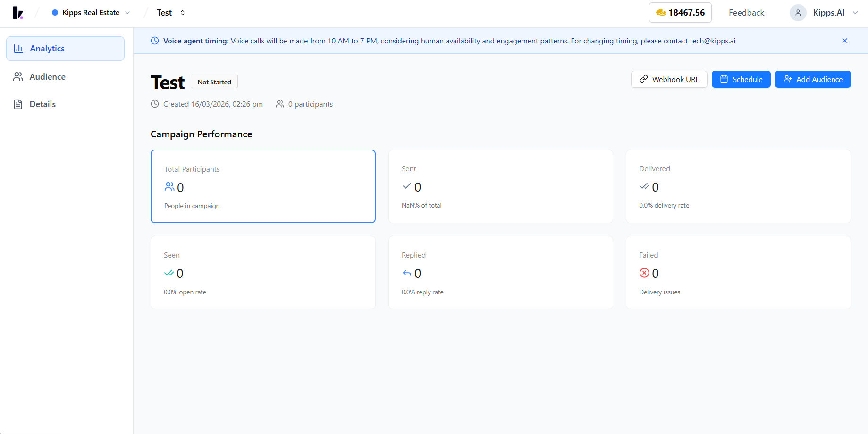This screenshot has height=434, width=868.
Task: Dismiss the voice agent timing banner
Action: [845, 41]
